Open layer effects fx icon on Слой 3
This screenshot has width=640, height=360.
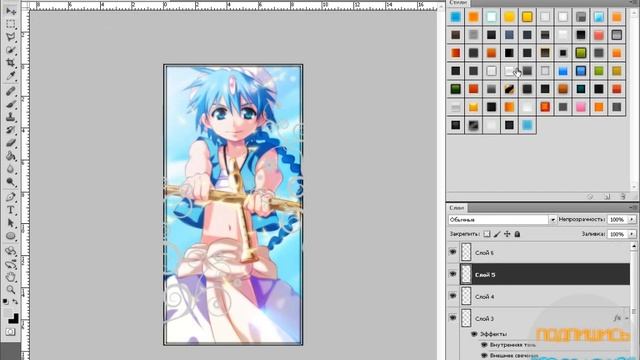click(x=617, y=318)
